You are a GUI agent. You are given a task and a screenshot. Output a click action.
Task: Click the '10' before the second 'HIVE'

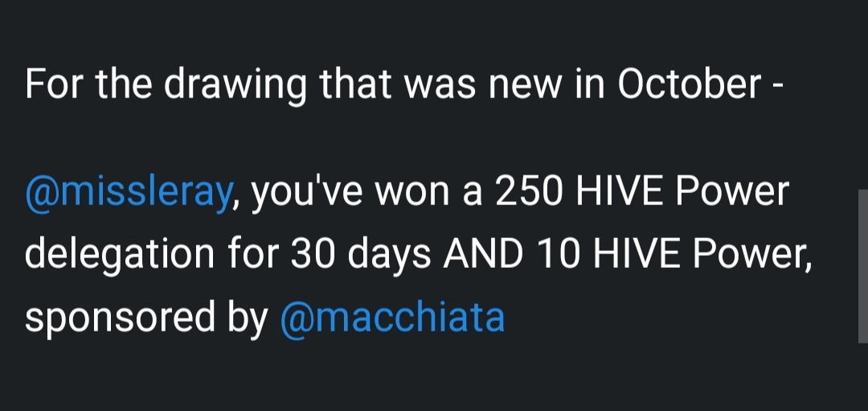(x=558, y=255)
